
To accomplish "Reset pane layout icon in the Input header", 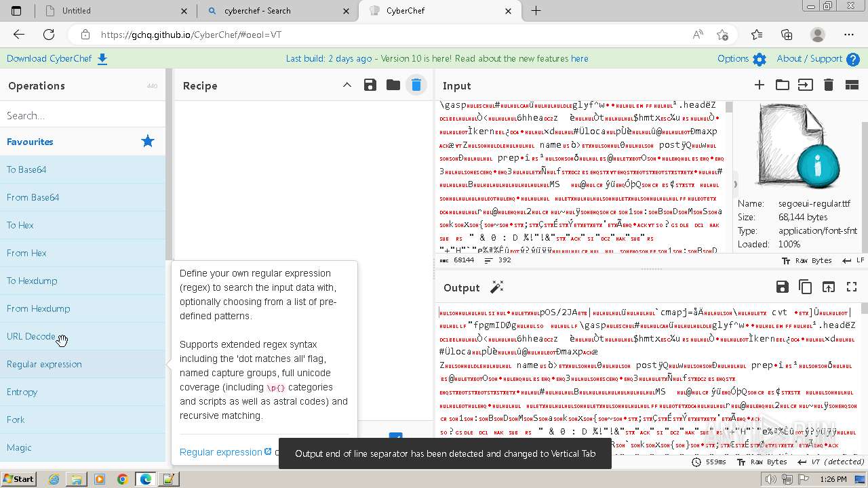I will pyautogui.click(x=852, y=85).
